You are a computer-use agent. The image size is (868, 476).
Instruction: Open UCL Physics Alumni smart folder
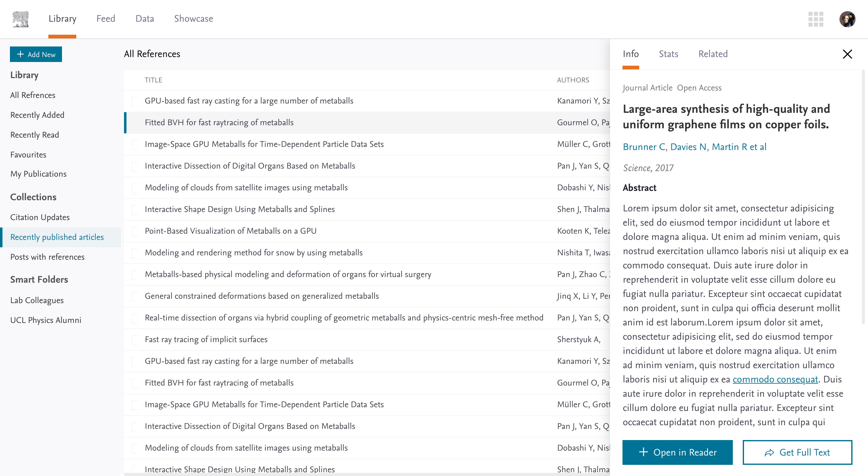46,320
